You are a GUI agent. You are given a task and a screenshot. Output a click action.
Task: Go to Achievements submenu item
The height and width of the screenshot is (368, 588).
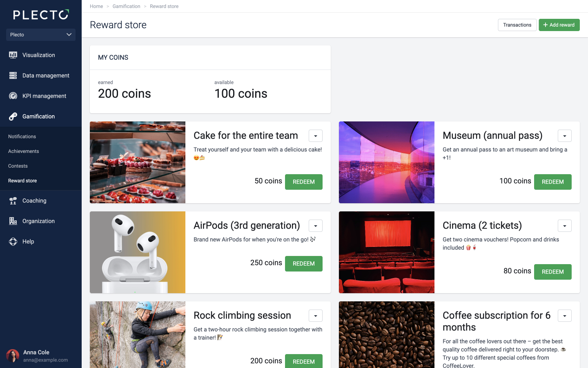24,151
